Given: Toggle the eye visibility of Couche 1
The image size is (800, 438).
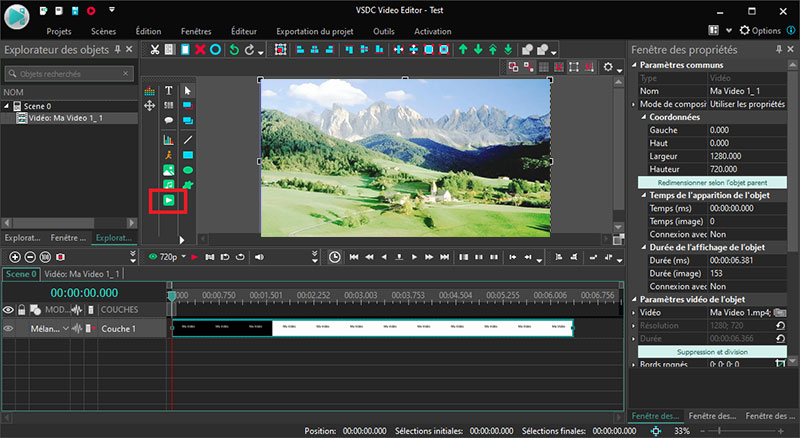Looking at the screenshot, I should [8, 329].
